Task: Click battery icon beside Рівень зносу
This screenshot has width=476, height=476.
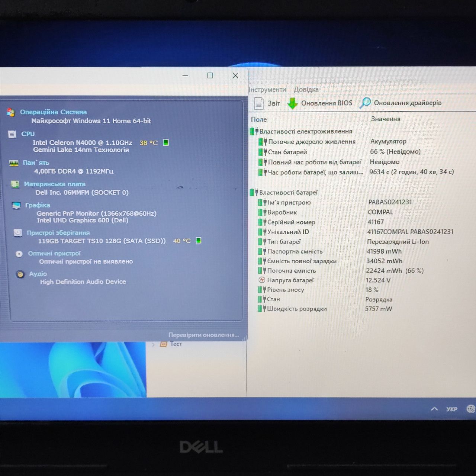Action: point(262,290)
